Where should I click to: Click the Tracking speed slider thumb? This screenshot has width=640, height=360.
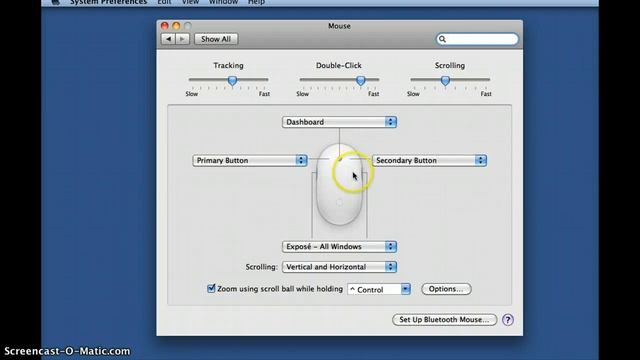[232, 81]
